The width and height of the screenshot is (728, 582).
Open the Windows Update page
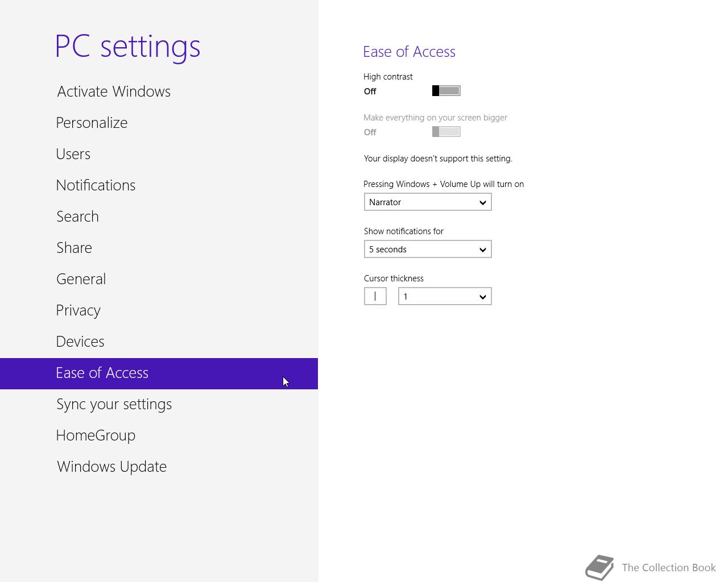pos(159,467)
